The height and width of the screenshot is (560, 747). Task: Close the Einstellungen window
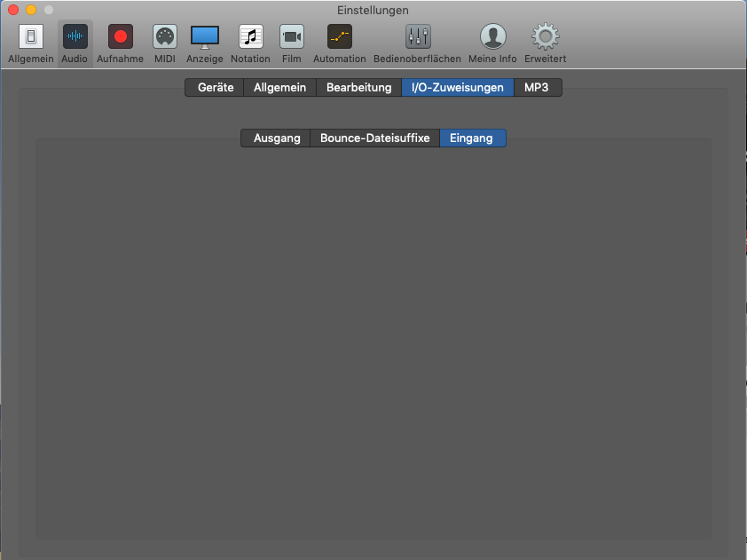click(x=13, y=10)
